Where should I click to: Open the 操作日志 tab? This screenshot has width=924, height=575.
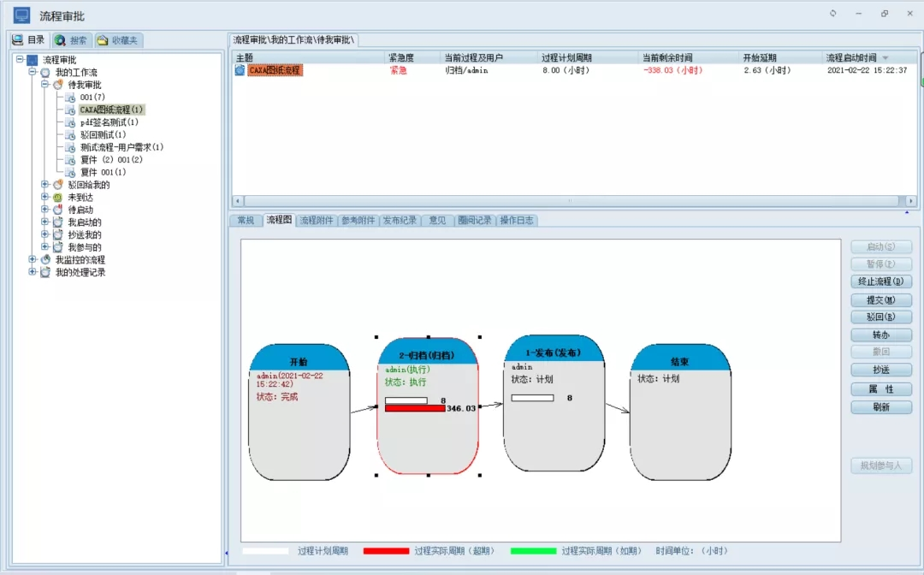click(516, 221)
